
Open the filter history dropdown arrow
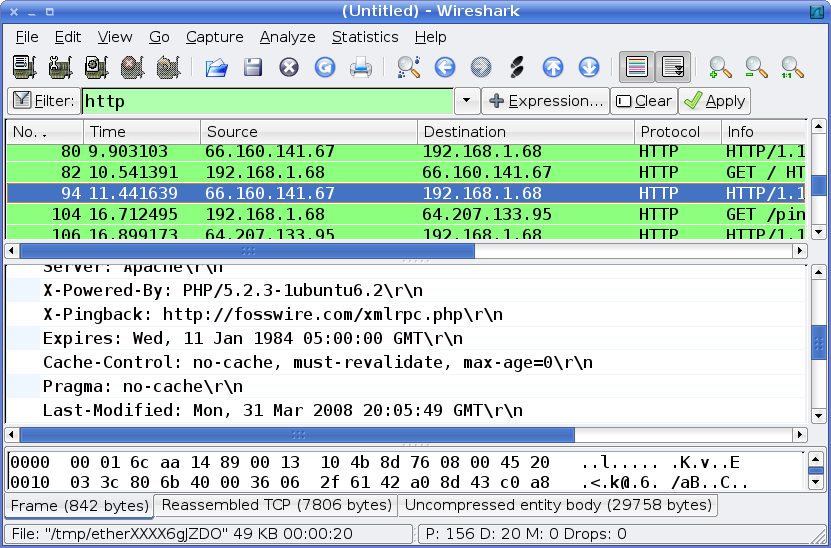point(467,101)
